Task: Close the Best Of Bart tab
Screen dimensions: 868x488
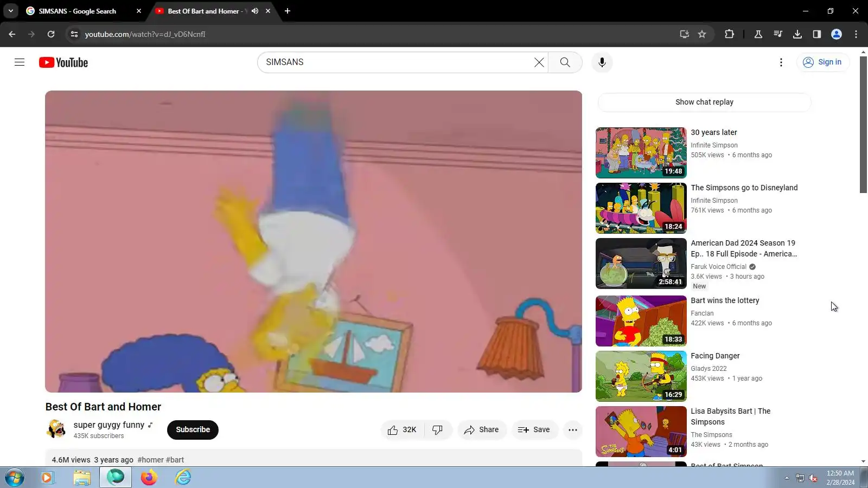Action: coord(268,11)
